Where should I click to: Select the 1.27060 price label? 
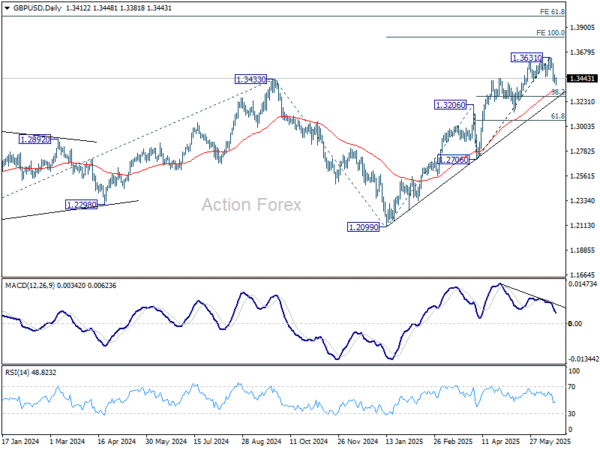pos(453,160)
